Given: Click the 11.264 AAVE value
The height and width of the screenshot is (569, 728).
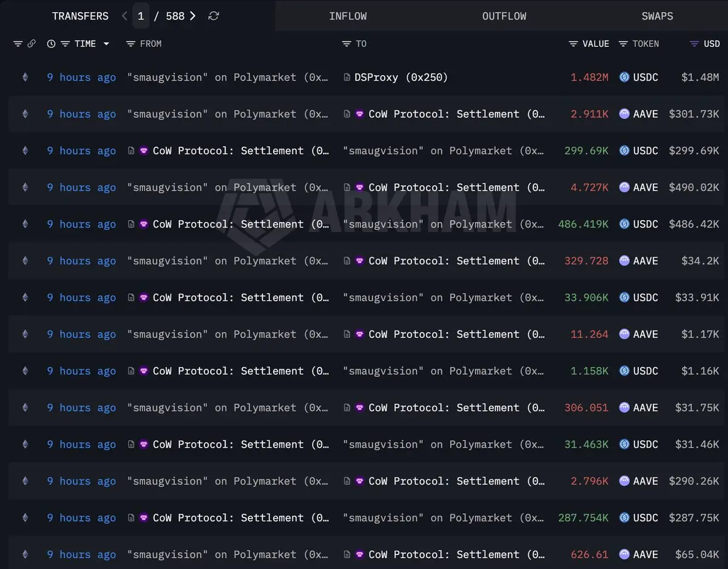Looking at the screenshot, I should click(x=589, y=334).
